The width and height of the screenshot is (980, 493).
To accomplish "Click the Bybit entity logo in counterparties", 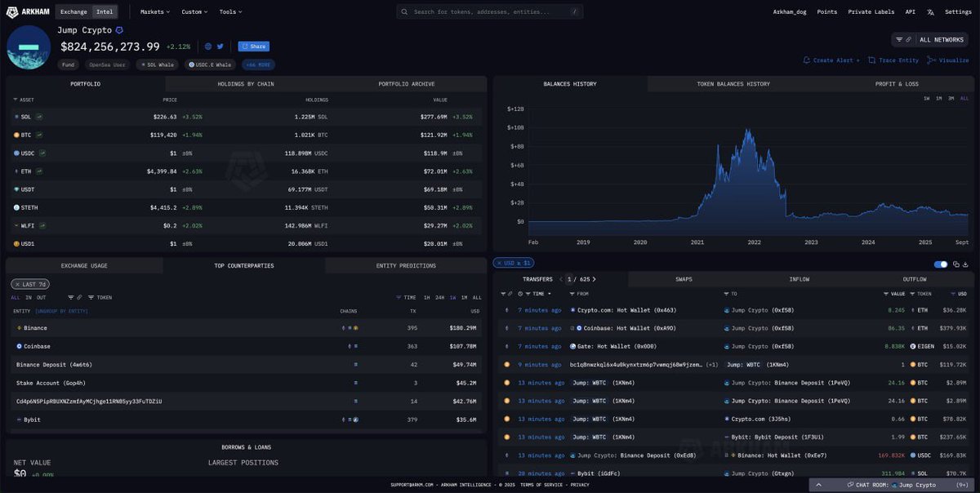I will [19, 420].
